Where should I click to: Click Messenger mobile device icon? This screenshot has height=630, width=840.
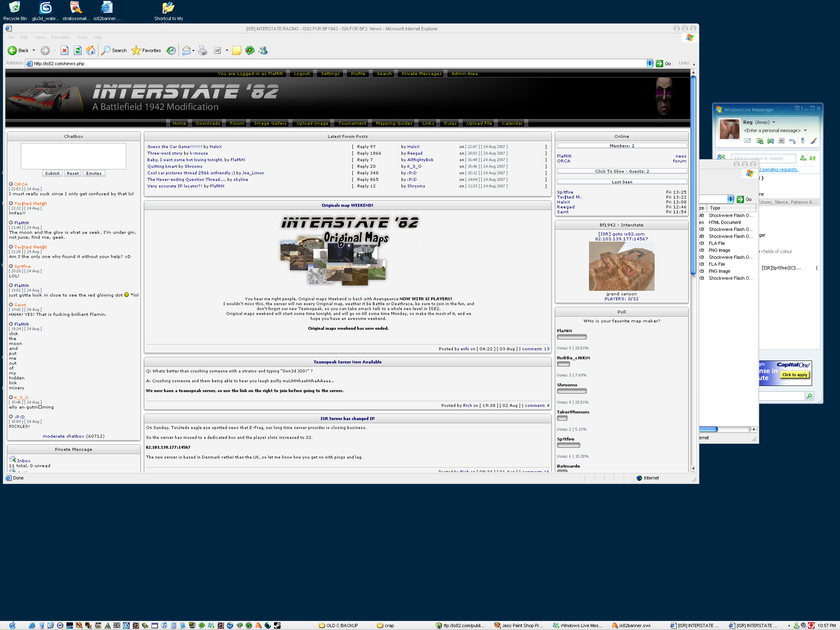tap(803, 141)
